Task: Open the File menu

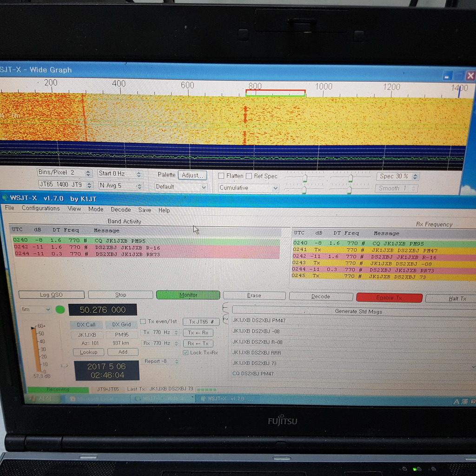Action: [x=9, y=208]
